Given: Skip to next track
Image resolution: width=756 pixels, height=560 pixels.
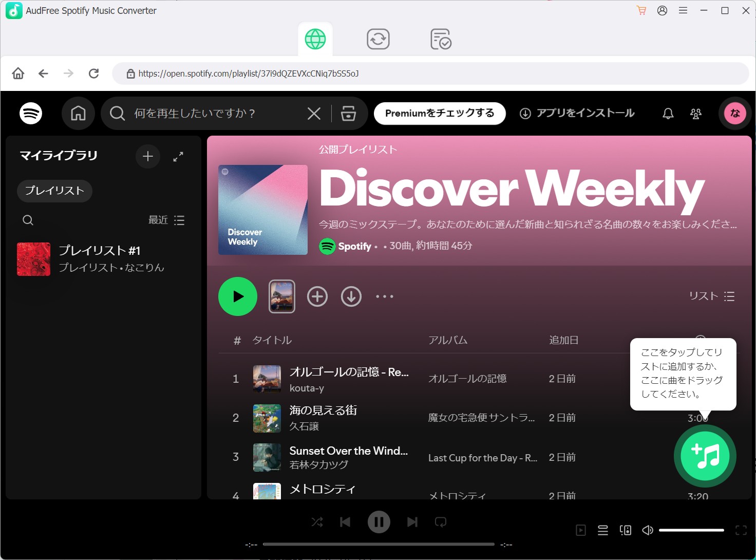Looking at the screenshot, I should (412, 522).
